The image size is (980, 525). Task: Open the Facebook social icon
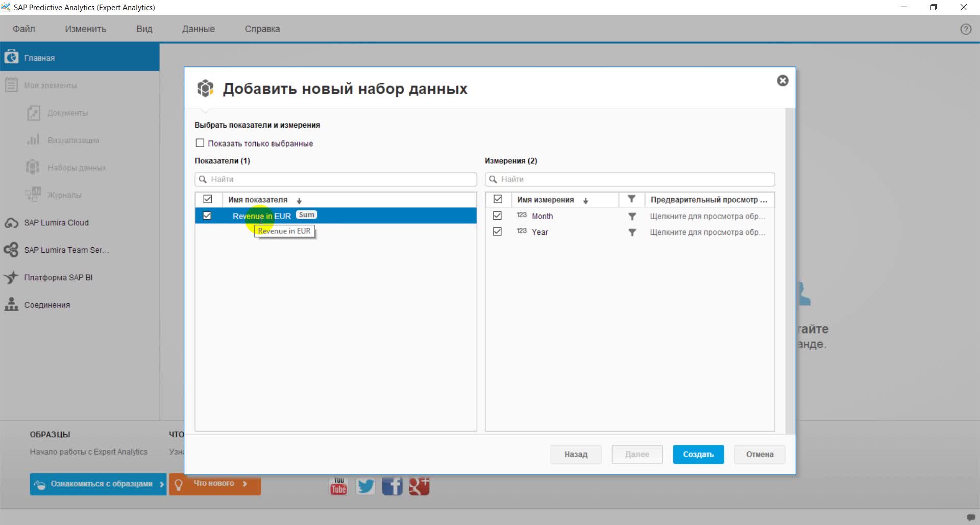tap(392, 486)
